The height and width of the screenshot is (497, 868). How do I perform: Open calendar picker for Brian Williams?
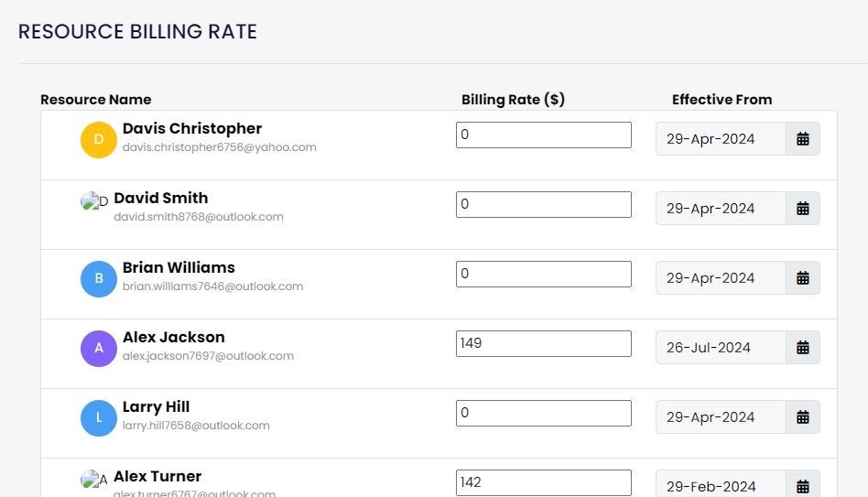pos(803,278)
